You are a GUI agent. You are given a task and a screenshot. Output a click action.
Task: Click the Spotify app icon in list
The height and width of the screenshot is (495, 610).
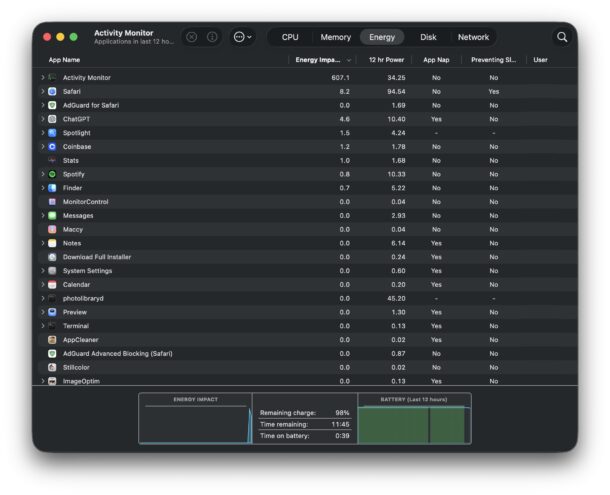[52, 174]
